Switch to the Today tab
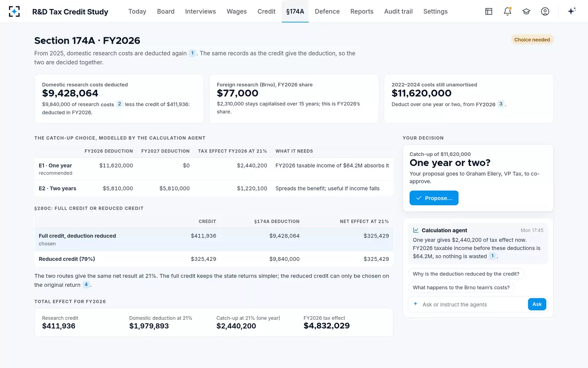588x368 pixels. coord(137,11)
